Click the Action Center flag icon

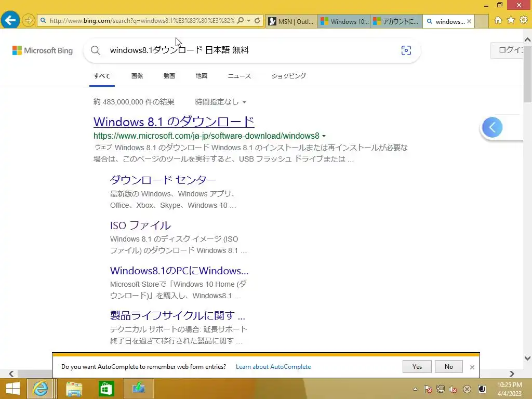pyautogui.click(x=428, y=389)
